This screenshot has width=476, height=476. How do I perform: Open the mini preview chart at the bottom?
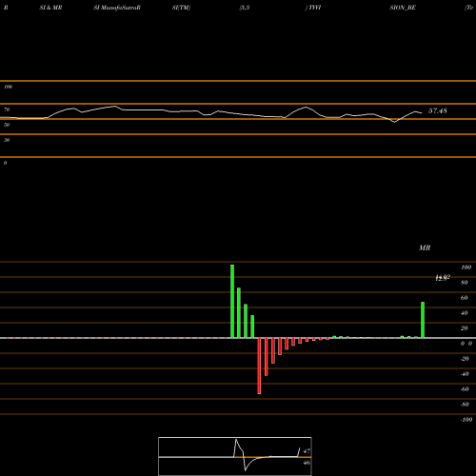pos(235,456)
